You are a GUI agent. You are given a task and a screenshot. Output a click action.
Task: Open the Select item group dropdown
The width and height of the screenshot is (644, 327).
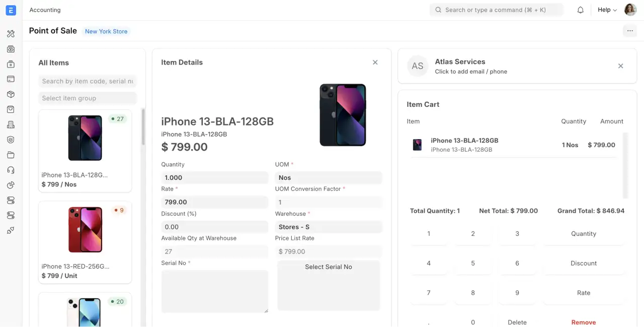point(87,98)
